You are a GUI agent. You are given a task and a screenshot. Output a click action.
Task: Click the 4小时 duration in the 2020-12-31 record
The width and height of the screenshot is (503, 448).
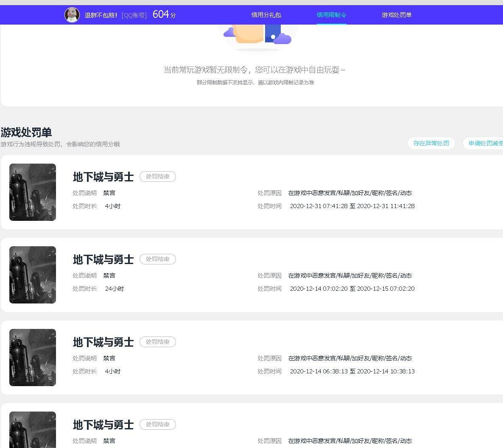pyautogui.click(x=112, y=206)
